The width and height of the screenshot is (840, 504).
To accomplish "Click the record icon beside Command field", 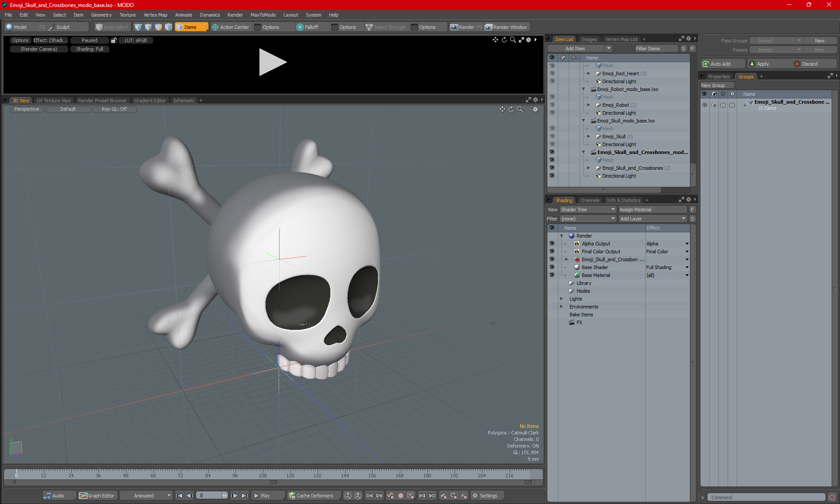I will coord(832,497).
